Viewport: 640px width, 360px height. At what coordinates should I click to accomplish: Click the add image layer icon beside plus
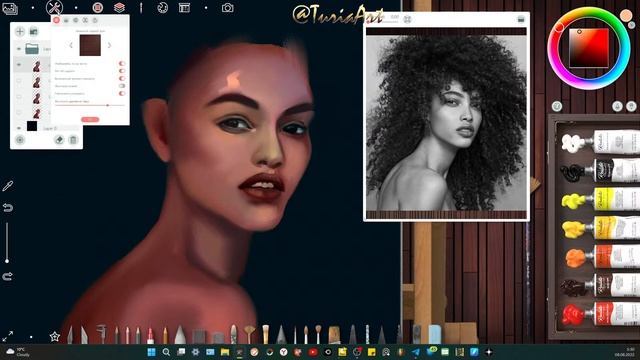33,31
